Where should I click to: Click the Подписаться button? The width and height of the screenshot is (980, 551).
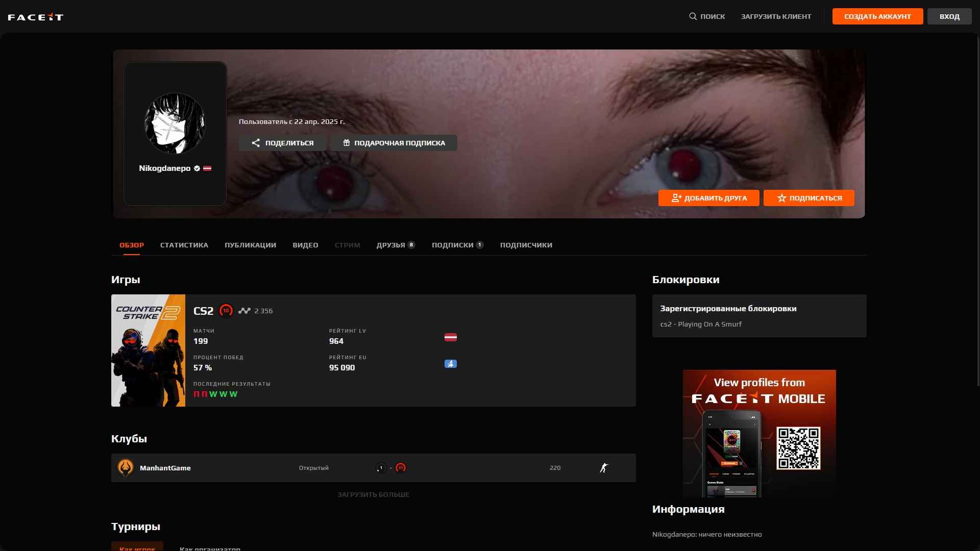point(808,198)
